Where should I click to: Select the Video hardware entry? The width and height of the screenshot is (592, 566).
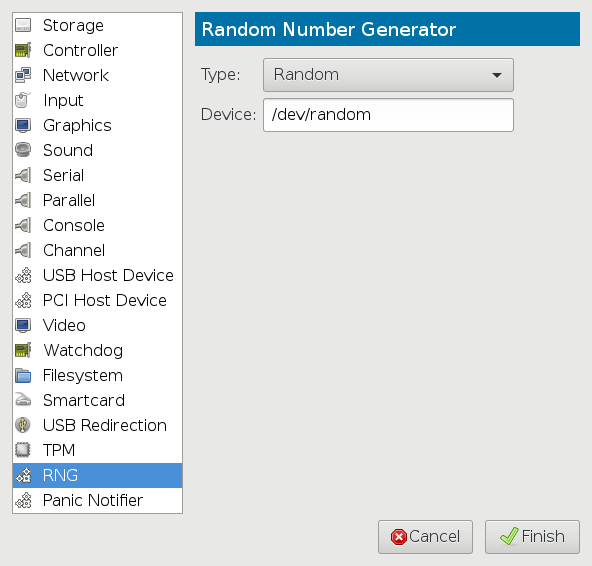(97, 325)
